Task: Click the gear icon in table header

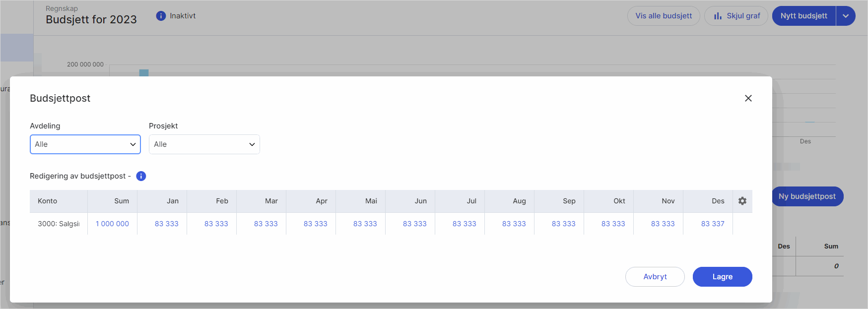Action: pos(742,201)
